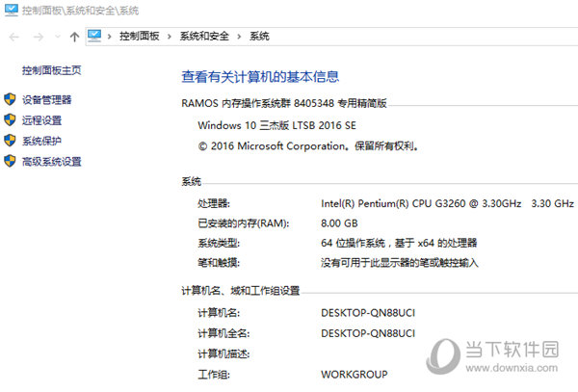578x392 pixels.
Task: Click the 计算机描述 label
Action: point(223,354)
